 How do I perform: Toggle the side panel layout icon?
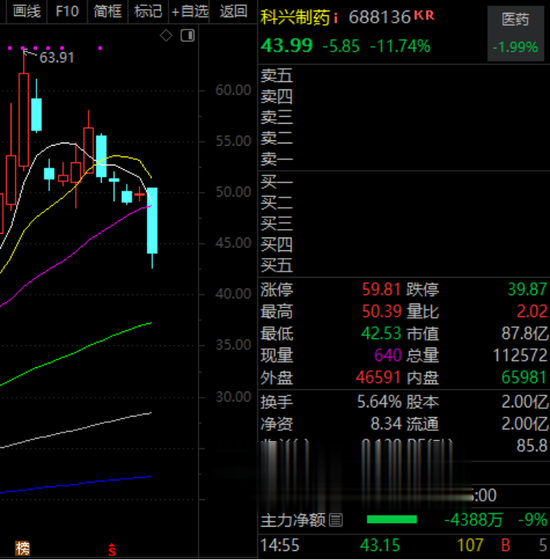coord(188,35)
